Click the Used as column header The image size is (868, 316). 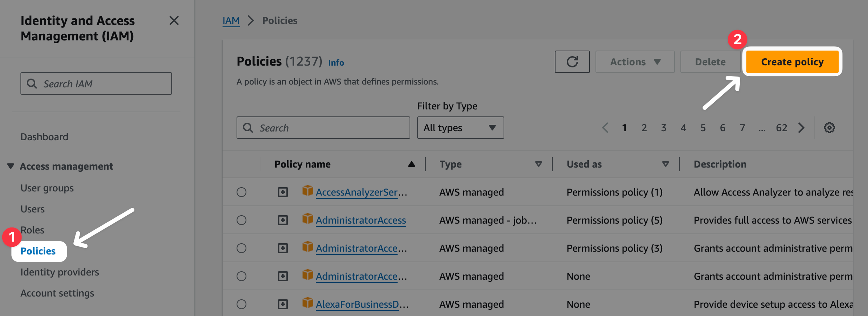584,164
